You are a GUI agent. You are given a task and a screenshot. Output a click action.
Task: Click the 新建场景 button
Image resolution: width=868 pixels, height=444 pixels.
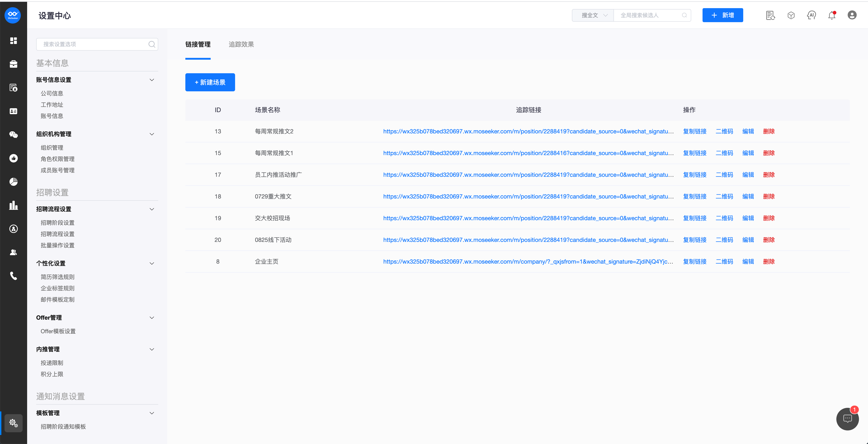(x=210, y=82)
